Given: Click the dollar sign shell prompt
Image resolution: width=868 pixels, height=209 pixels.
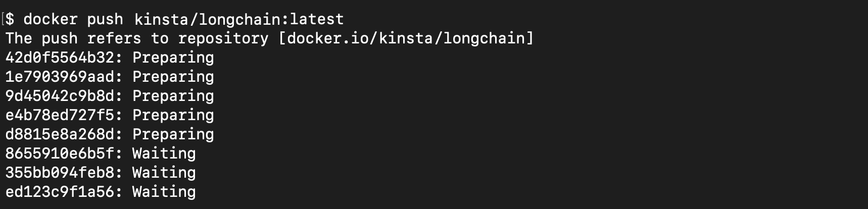Looking at the screenshot, I should (10, 19).
